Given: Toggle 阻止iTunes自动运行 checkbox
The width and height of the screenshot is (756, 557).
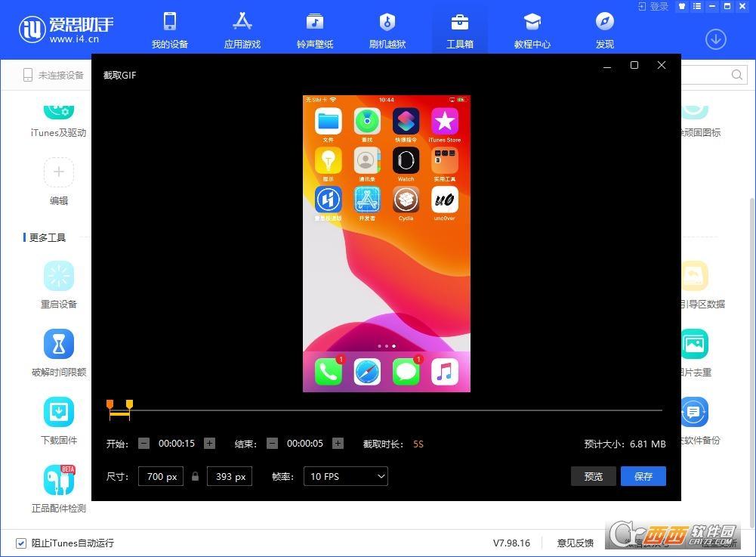Looking at the screenshot, I should pos(20,543).
